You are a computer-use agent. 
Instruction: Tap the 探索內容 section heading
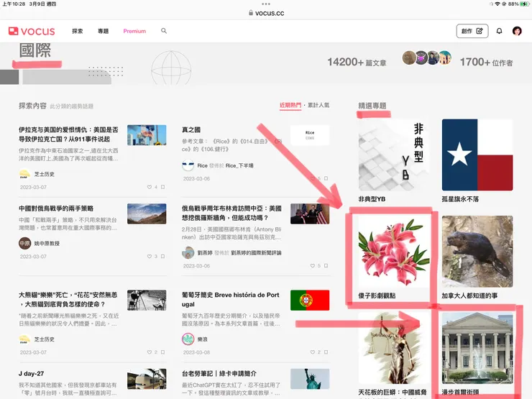point(32,106)
